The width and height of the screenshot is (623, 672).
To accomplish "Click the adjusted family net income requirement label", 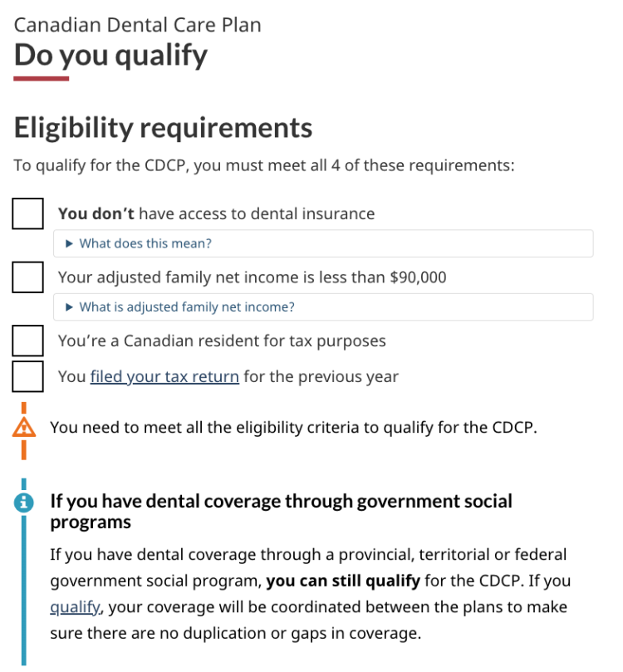I will pyautogui.click(x=252, y=277).
